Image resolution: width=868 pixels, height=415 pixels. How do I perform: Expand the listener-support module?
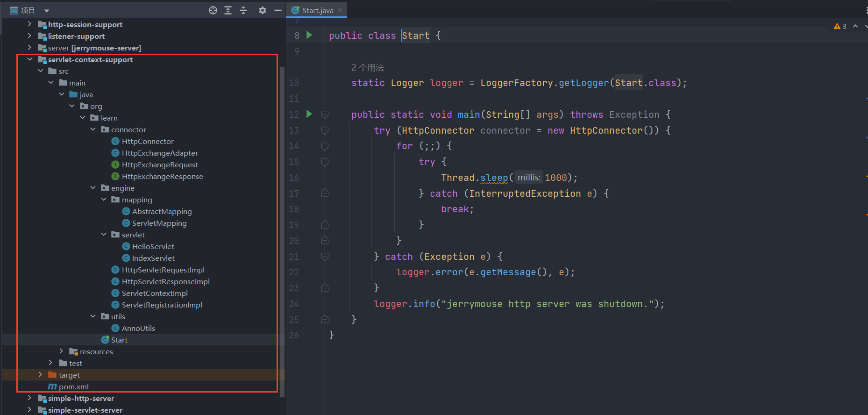tap(29, 36)
